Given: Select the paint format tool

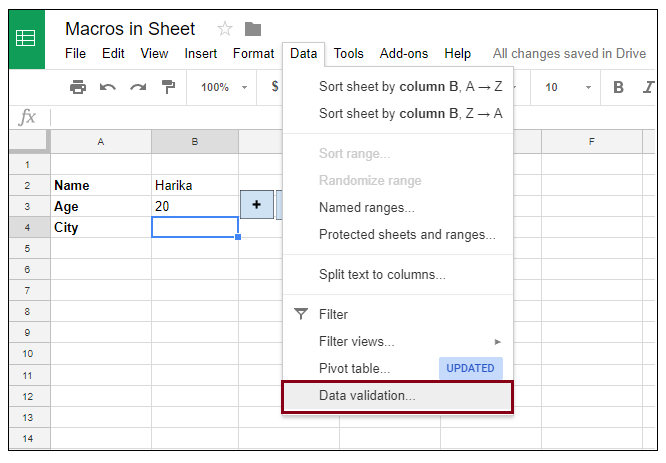Looking at the screenshot, I should (168, 87).
